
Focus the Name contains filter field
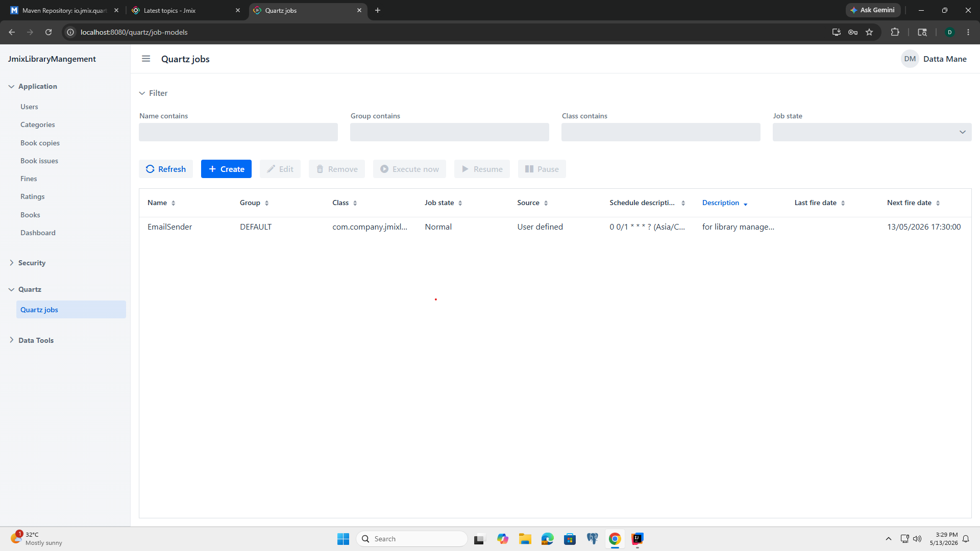[x=238, y=132]
